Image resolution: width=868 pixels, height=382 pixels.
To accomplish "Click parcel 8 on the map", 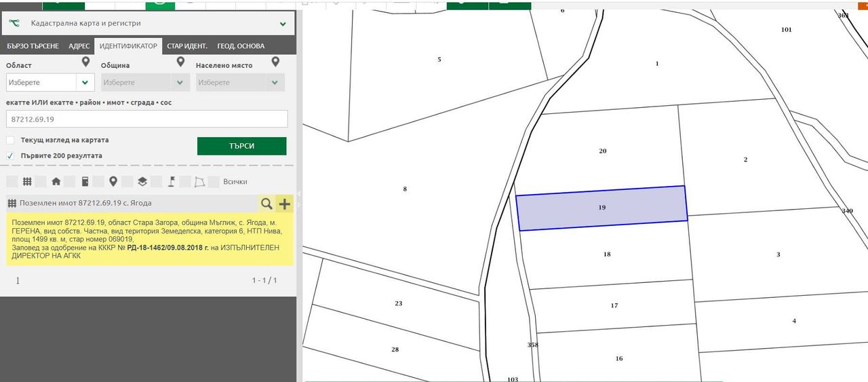I will click(x=405, y=189).
